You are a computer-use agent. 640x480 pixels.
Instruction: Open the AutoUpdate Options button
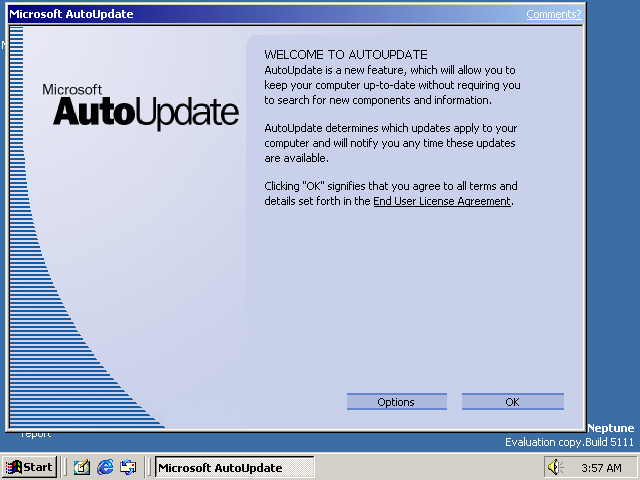397,402
